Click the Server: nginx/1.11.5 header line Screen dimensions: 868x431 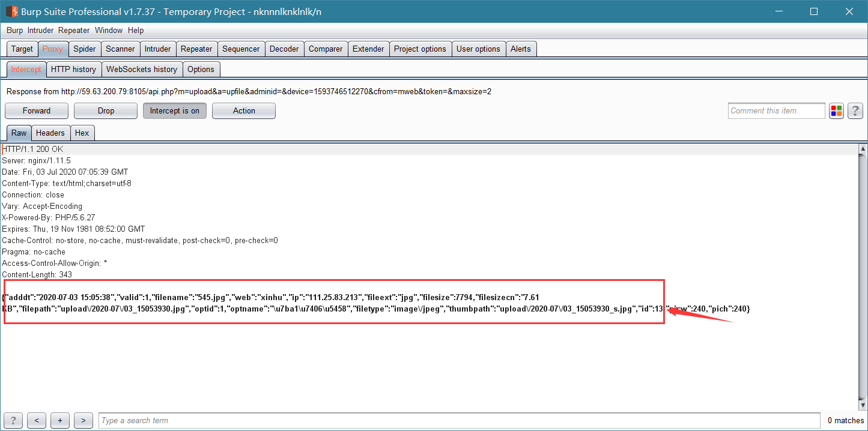click(36, 160)
